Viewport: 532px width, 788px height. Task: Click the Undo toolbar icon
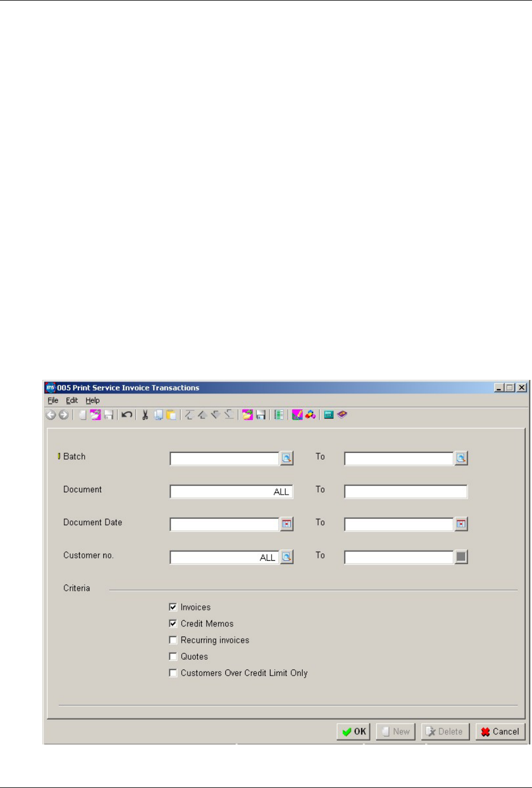tap(127, 415)
